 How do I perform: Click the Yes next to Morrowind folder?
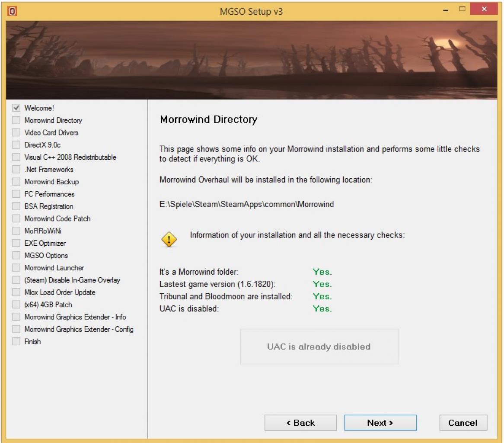point(322,272)
